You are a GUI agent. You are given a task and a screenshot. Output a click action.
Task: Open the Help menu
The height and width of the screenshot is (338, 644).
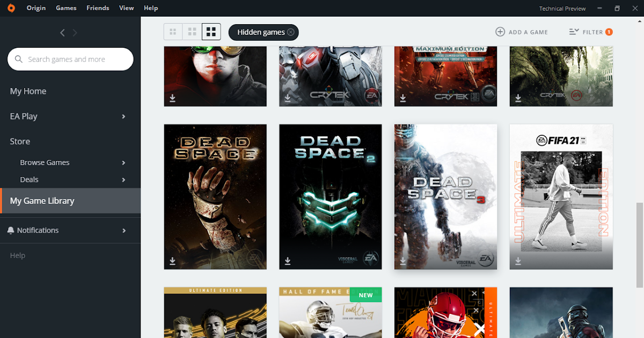point(151,8)
